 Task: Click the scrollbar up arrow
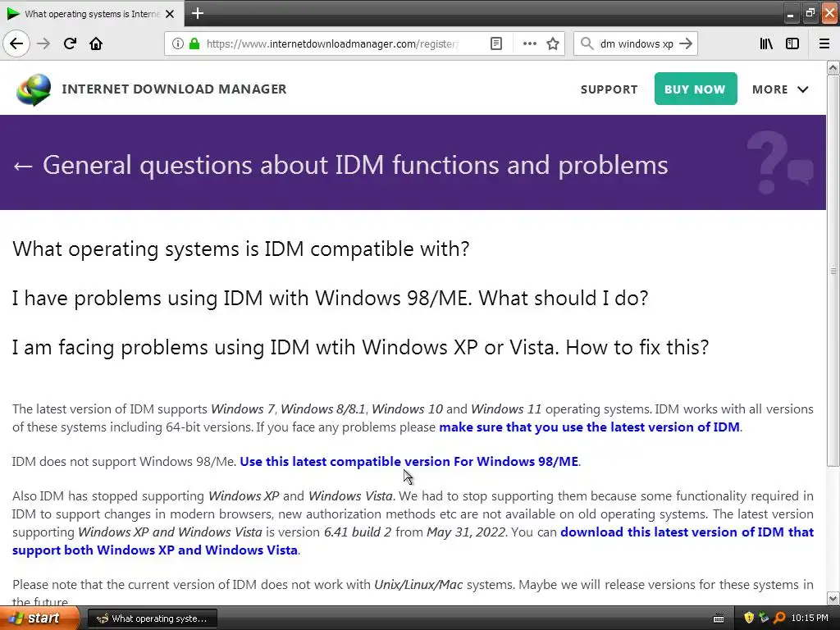[833, 67]
